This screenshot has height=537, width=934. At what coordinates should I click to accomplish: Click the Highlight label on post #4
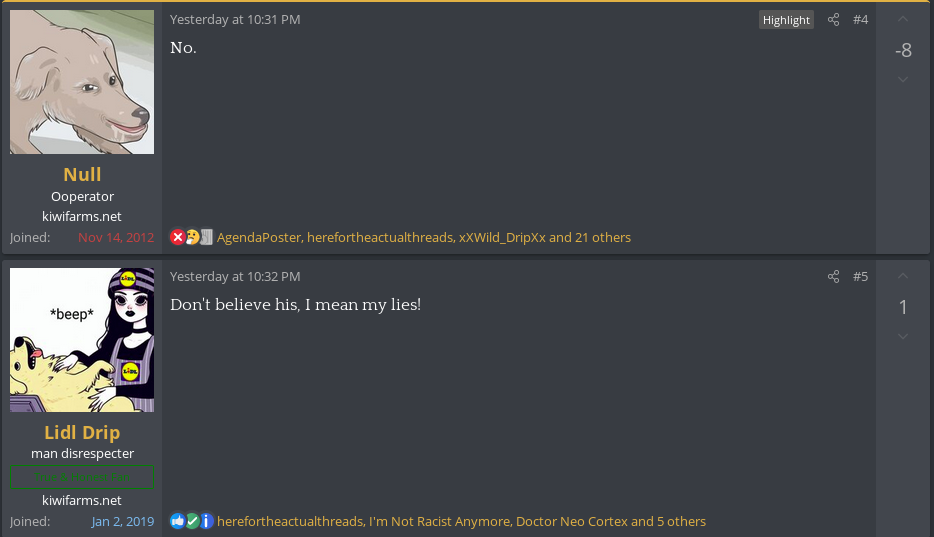coord(786,20)
